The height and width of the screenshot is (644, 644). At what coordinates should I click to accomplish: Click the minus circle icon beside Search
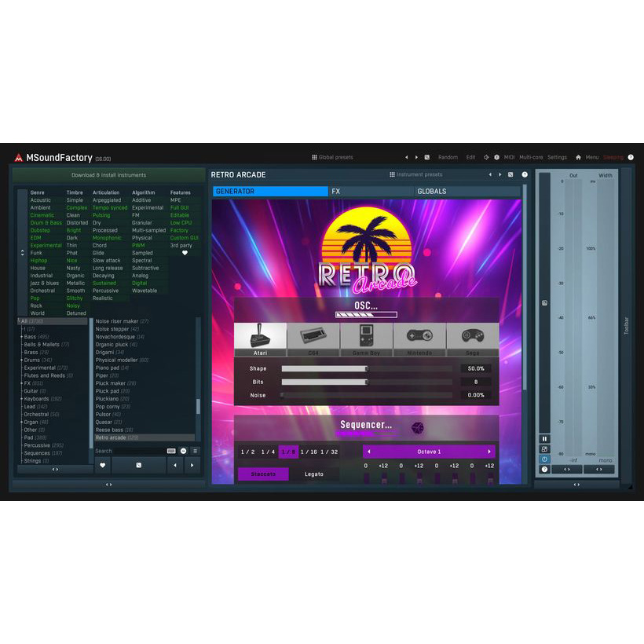[x=183, y=451]
